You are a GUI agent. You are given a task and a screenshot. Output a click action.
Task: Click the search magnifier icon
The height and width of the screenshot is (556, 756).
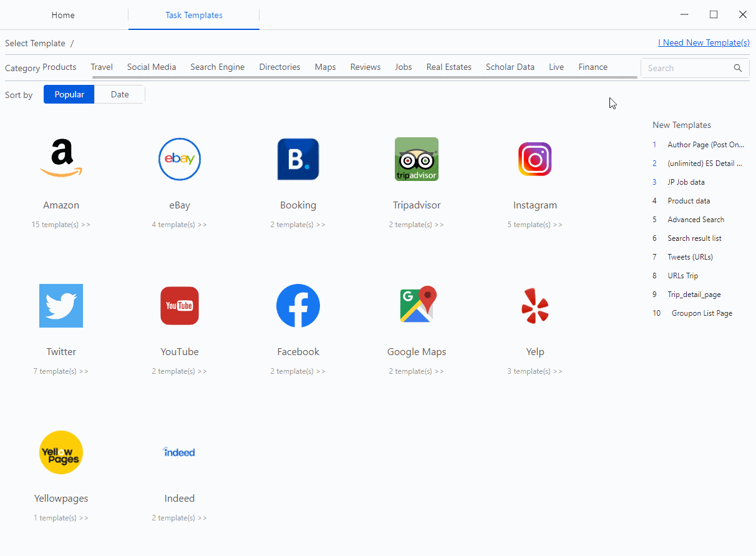coord(738,68)
